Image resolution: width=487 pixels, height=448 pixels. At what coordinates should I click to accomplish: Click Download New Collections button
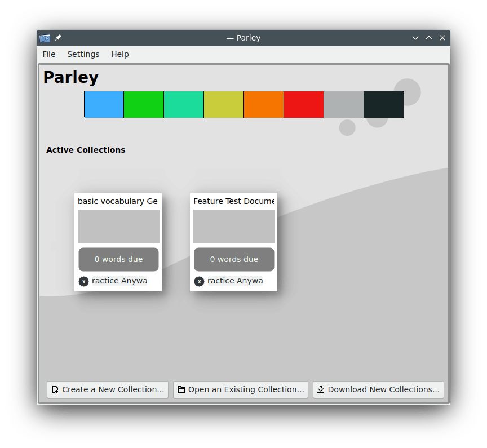[x=378, y=389]
